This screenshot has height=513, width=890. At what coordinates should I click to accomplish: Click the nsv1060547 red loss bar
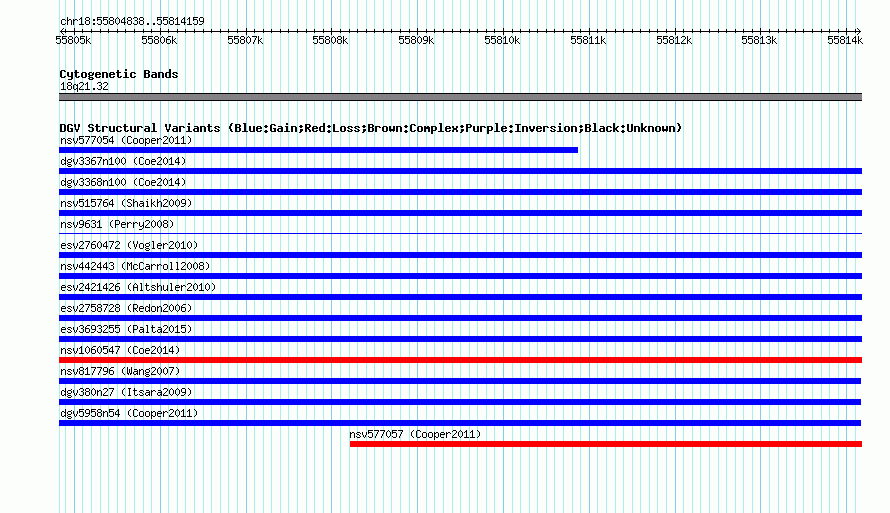[x=460, y=360]
